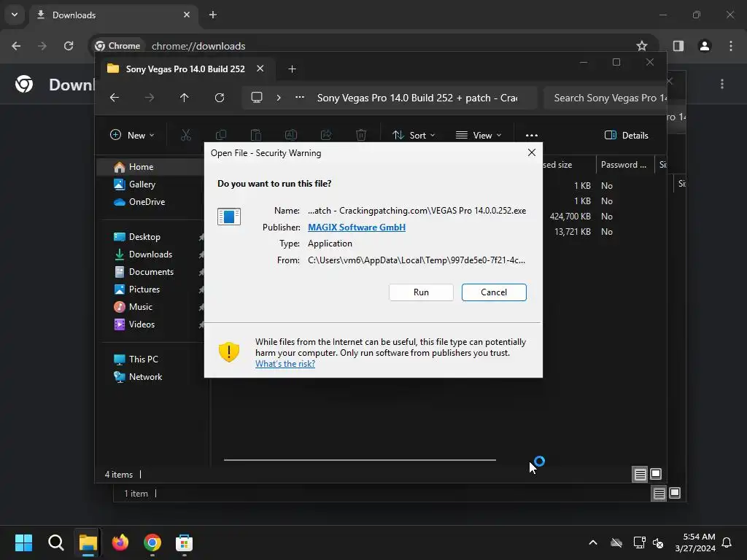The height and width of the screenshot is (560, 747).
Task: Select the 13,721 KB file row
Action: coord(438,231)
